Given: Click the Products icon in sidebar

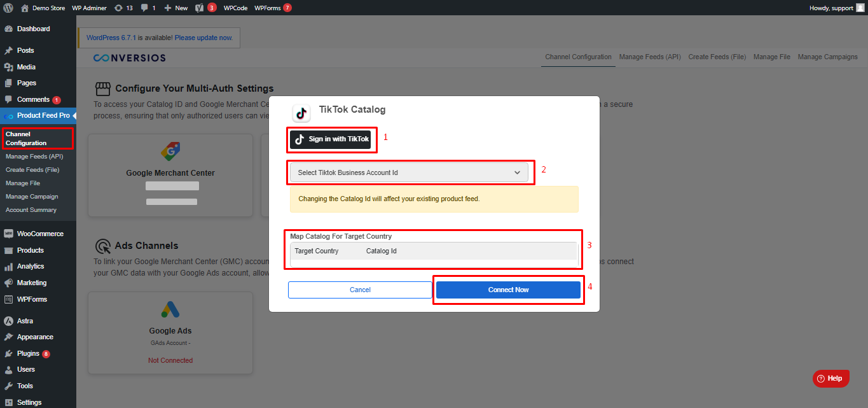Looking at the screenshot, I should 9,250.
